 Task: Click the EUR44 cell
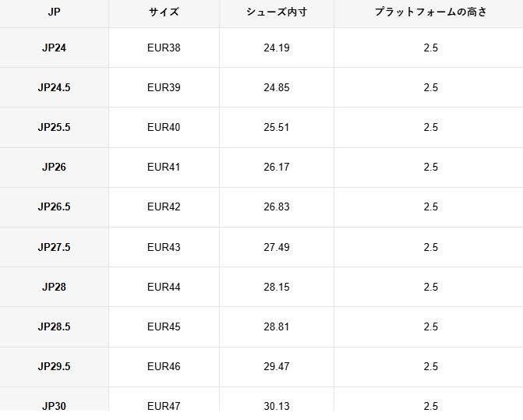click(164, 287)
